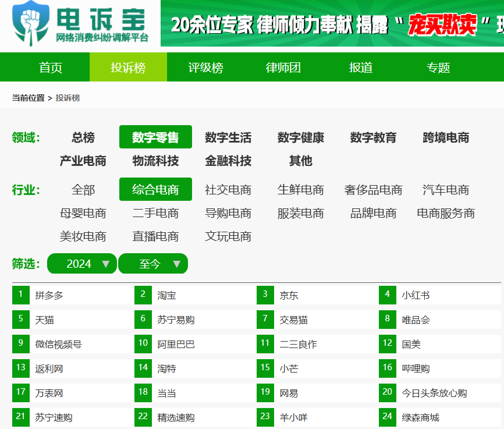The width and height of the screenshot is (504, 429).
Task: Choose the 产业电商 field
Action: tap(83, 161)
